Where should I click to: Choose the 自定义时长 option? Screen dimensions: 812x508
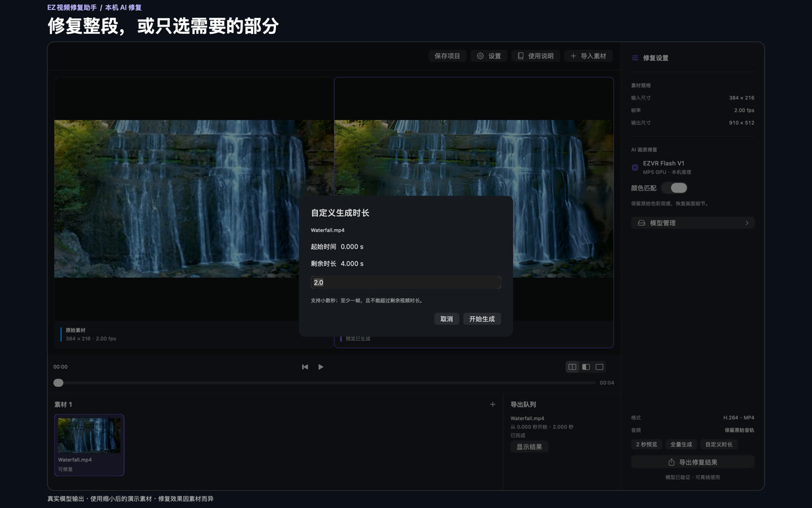pos(719,445)
